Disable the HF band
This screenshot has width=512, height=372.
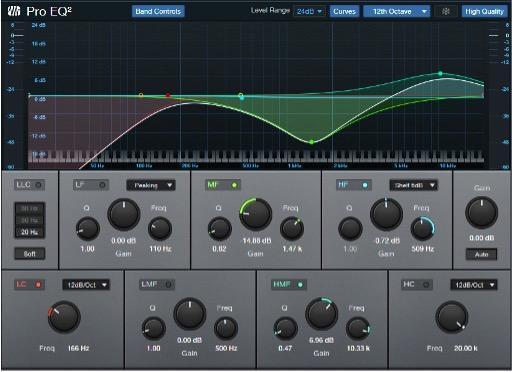pyautogui.click(x=353, y=185)
